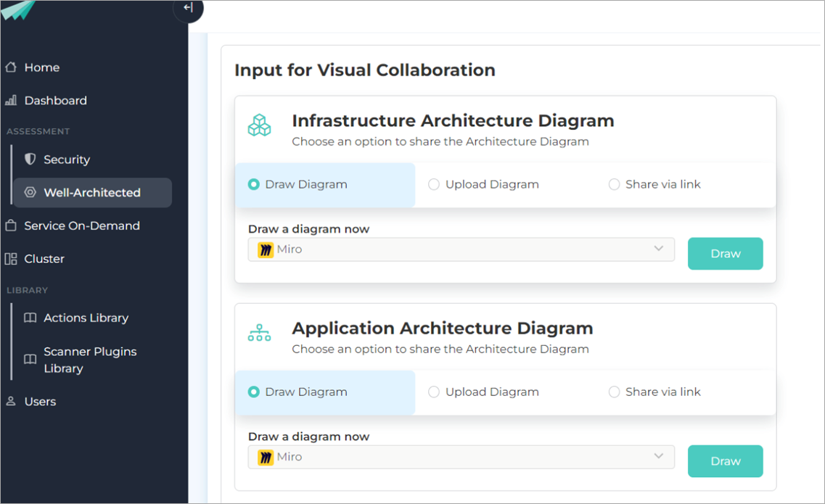Click the Security shield icon
The height and width of the screenshot is (504, 825).
(30, 159)
